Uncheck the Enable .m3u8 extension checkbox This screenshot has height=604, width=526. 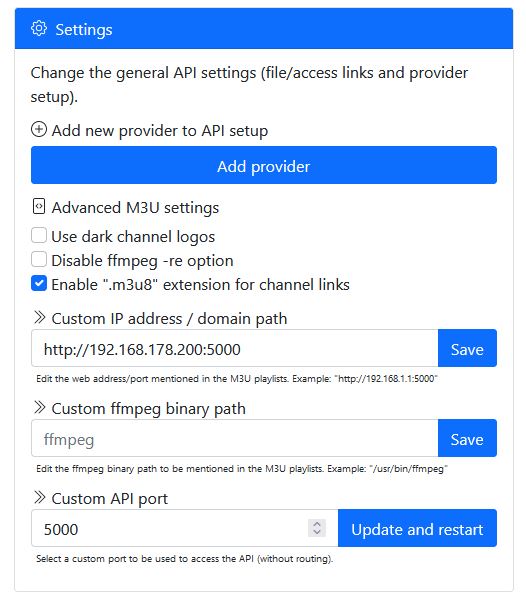pos(39,283)
